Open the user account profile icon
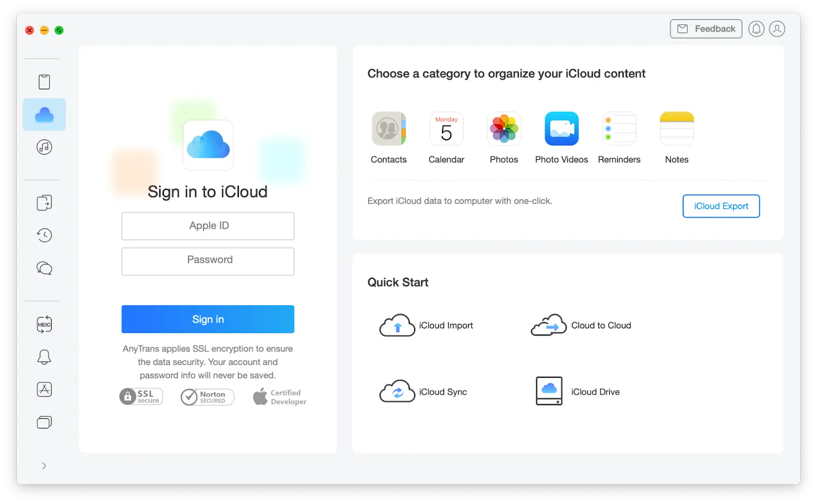Image resolution: width=817 pixels, height=504 pixels. tap(777, 29)
